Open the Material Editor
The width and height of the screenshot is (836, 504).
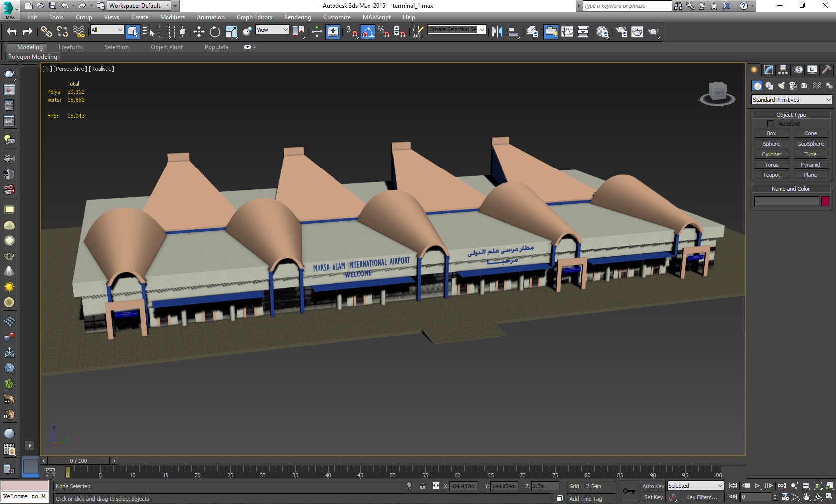[602, 31]
